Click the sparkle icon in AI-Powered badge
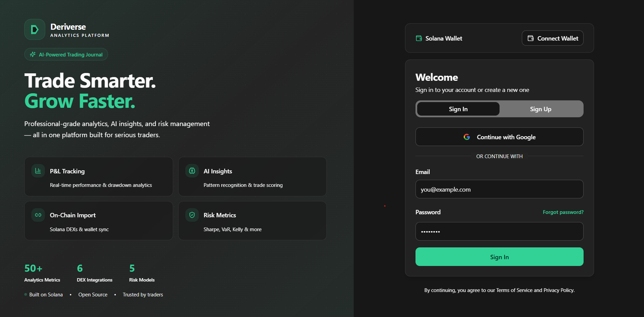 [x=33, y=54]
